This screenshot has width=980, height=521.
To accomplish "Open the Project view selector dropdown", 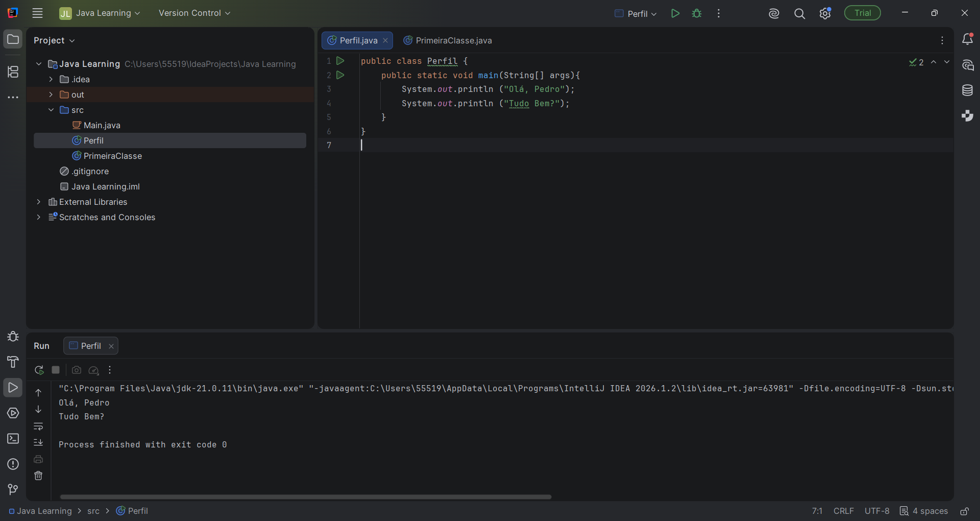I will pos(54,40).
